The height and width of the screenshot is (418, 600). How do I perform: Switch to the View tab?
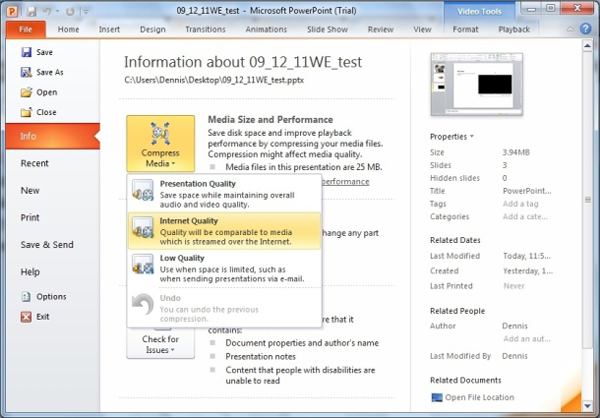422,29
